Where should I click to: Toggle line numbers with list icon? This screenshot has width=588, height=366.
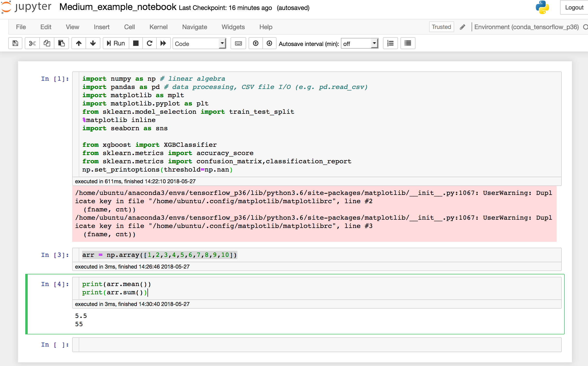[x=390, y=43]
